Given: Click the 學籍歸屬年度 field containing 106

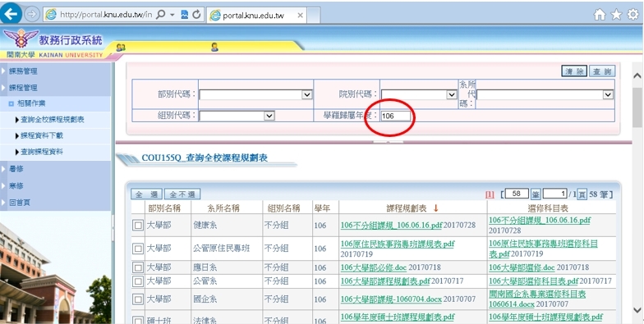Looking at the screenshot, I should coord(396,116).
